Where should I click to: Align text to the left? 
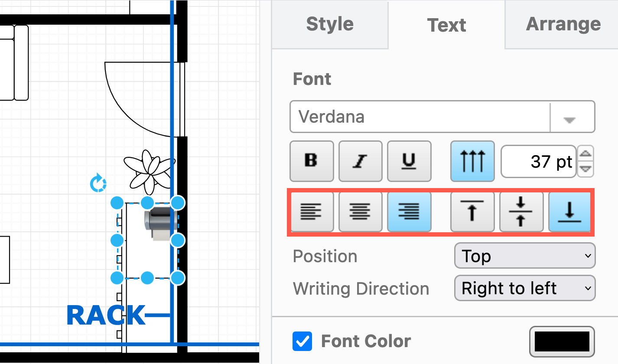click(312, 212)
